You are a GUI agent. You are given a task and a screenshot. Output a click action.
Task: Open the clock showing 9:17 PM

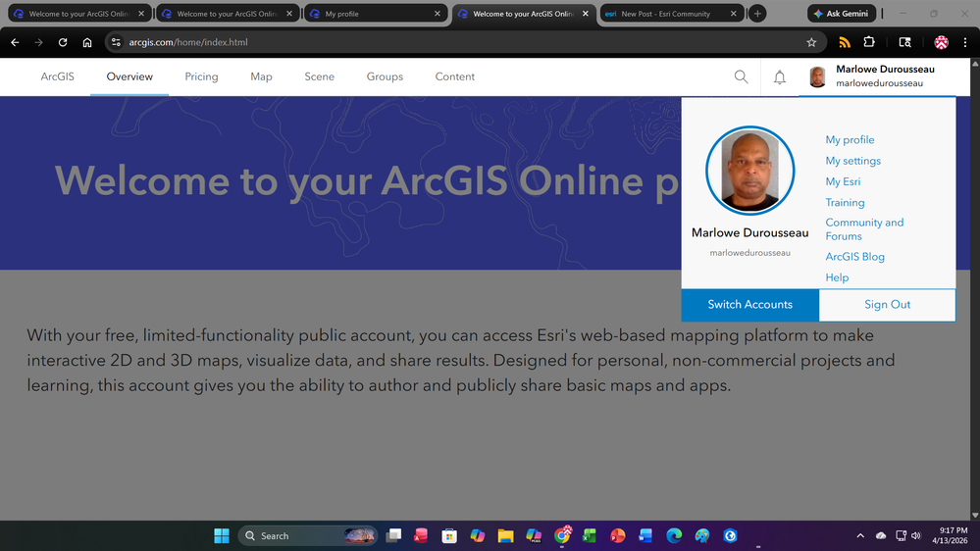950,536
